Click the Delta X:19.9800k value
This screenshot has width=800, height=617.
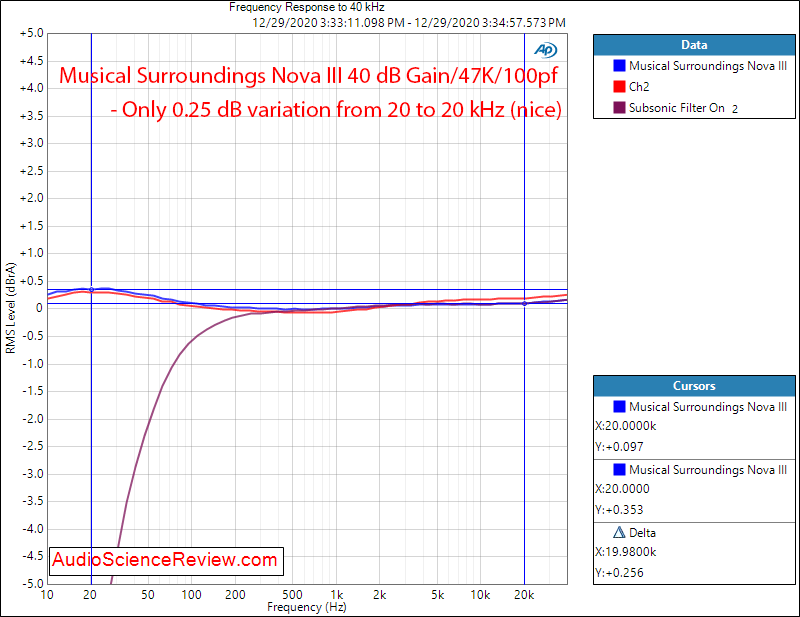(x=626, y=552)
